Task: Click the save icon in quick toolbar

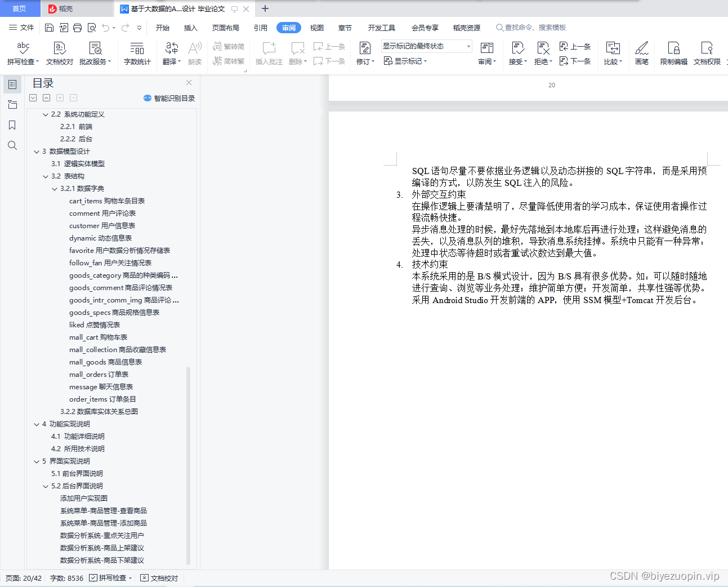Action: point(49,28)
